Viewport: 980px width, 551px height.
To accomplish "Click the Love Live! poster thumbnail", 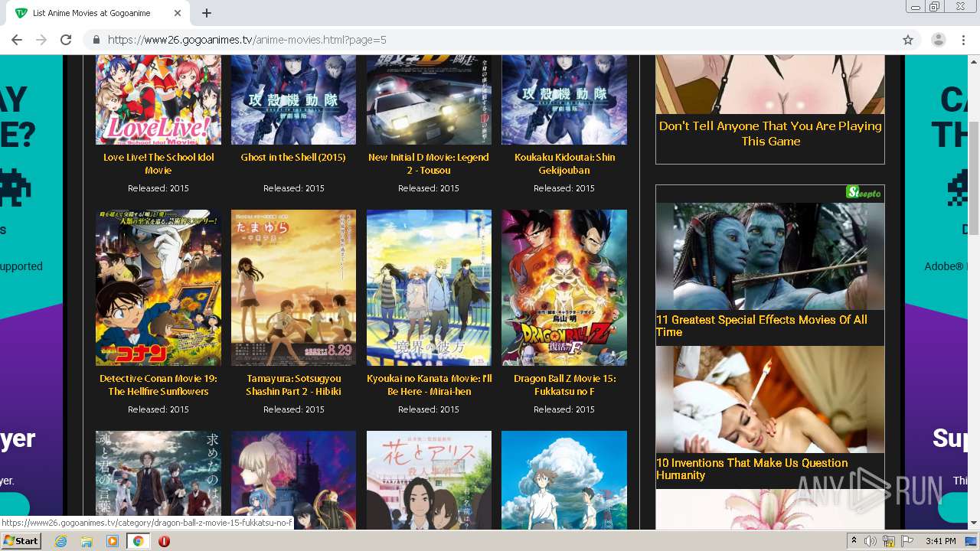I will (x=158, y=99).
